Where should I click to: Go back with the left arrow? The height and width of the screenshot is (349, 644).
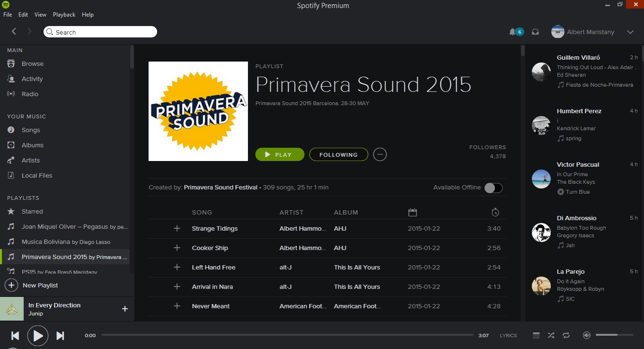point(14,32)
